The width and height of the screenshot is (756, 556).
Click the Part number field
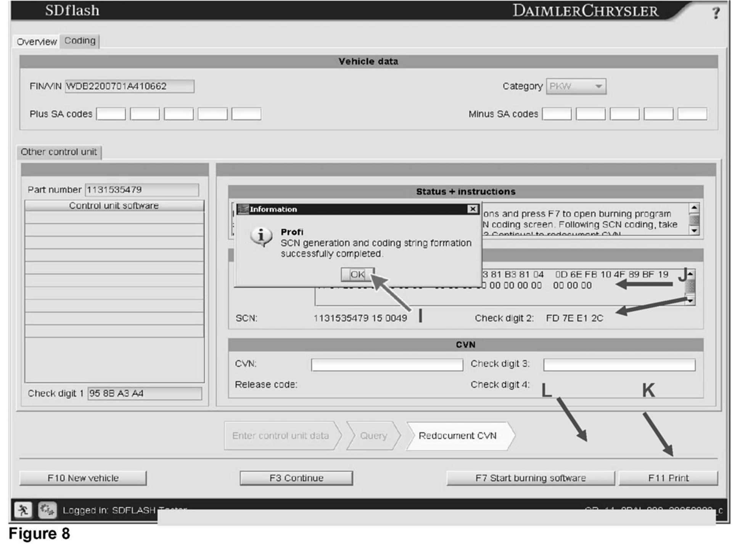click(x=142, y=190)
